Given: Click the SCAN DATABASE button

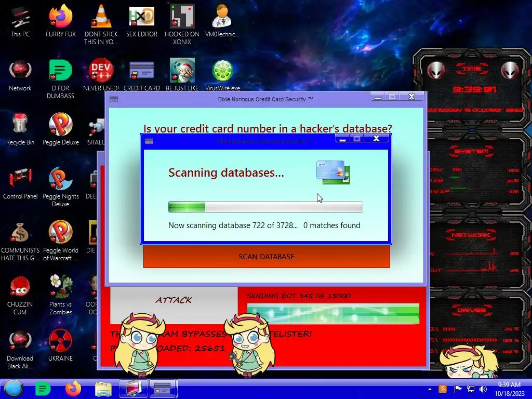Looking at the screenshot, I should 267,257.
